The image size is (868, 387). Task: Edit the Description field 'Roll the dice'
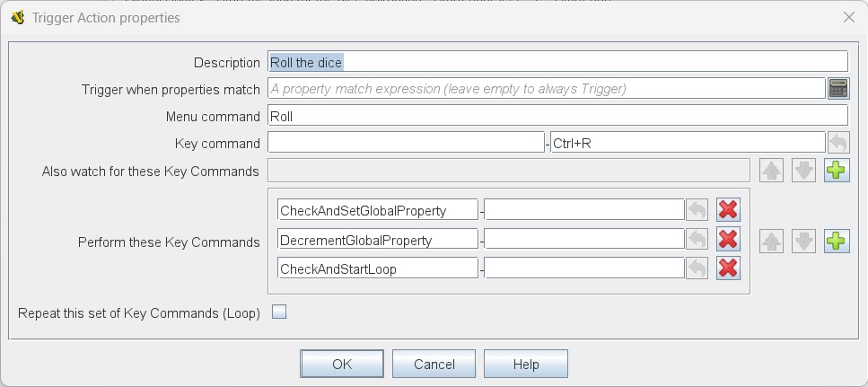click(557, 61)
